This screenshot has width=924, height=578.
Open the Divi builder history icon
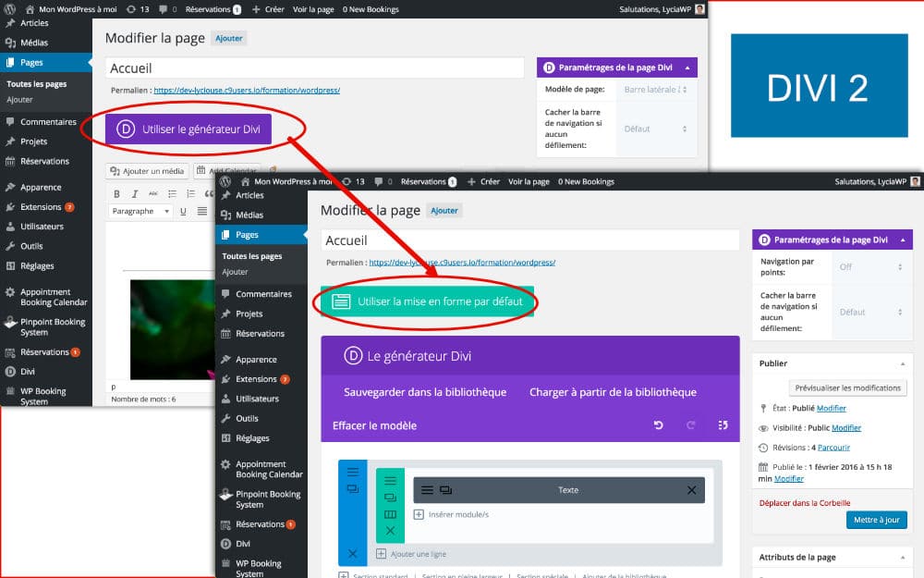(x=723, y=425)
